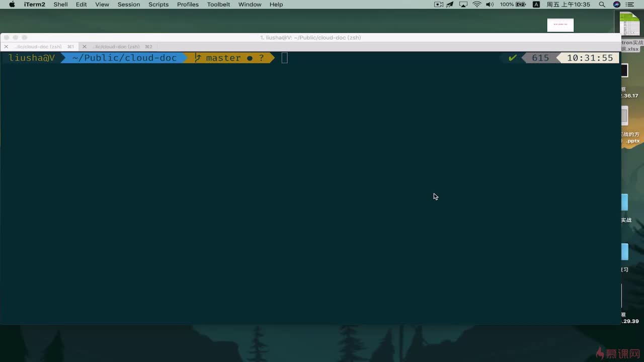This screenshot has width=644, height=362.
Task: Open the Help menu
Action: [276, 5]
